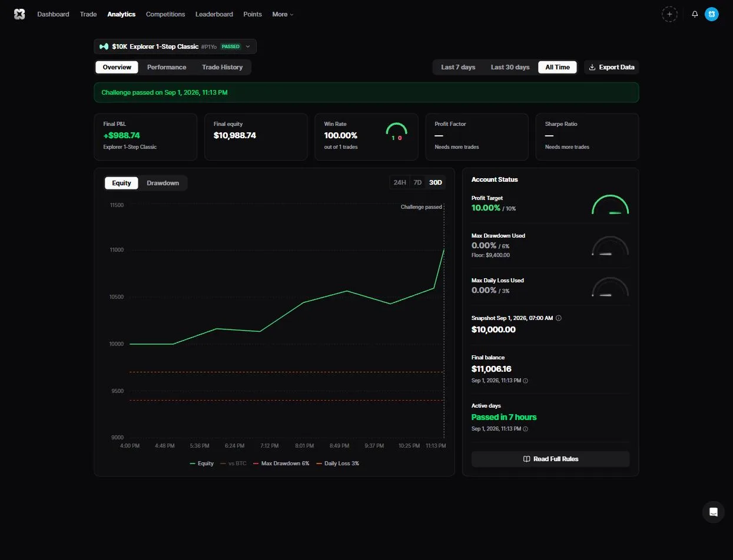Navigate to Competitions

click(x=165, y=14)
